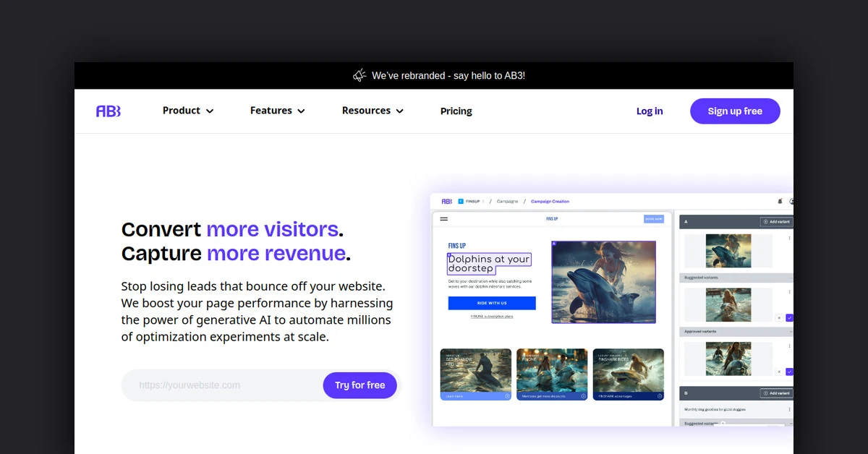Expand the Resources dropdown menu
The width and height of the screenshot is (868, 454).
(x=373, y=111)
